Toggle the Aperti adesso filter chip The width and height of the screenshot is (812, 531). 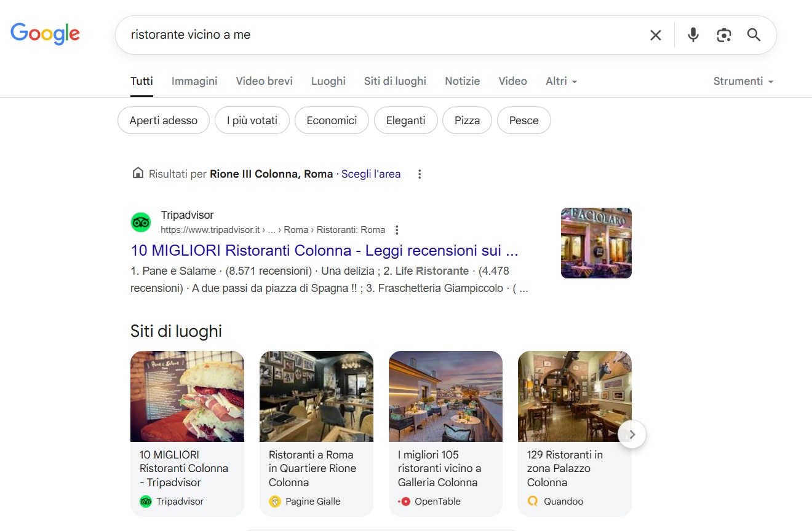(x=164, y=120)
